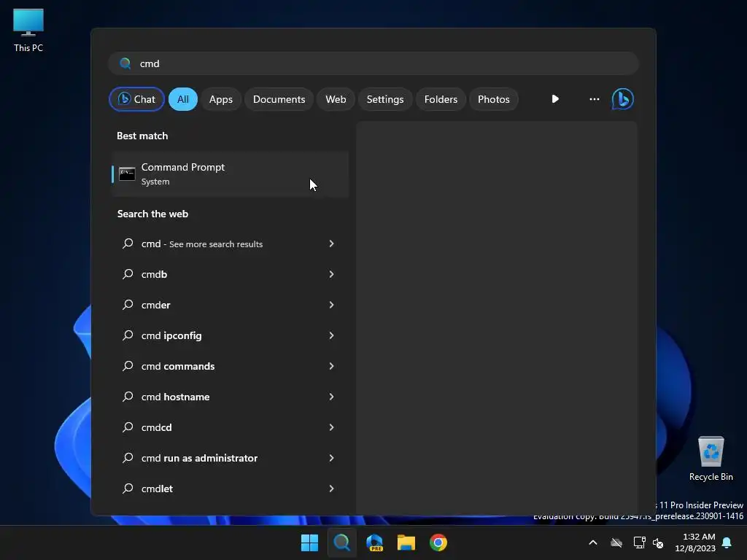Select the 'cmd commands' suggestion text
Viewport: 747px width, 560px height.
pyautogui.click(x=178, y=366)
